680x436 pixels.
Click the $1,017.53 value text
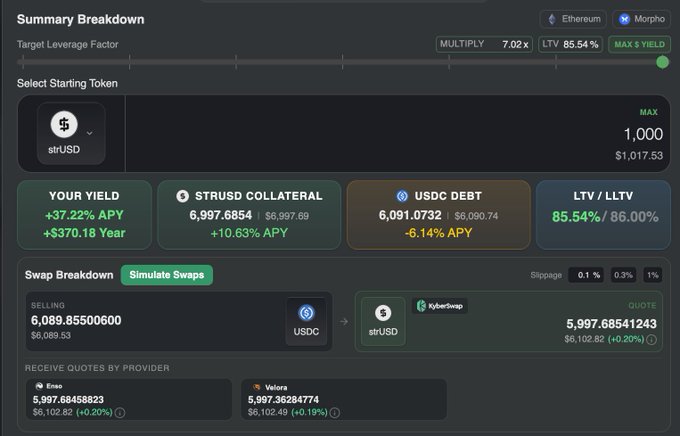point(639,156)
